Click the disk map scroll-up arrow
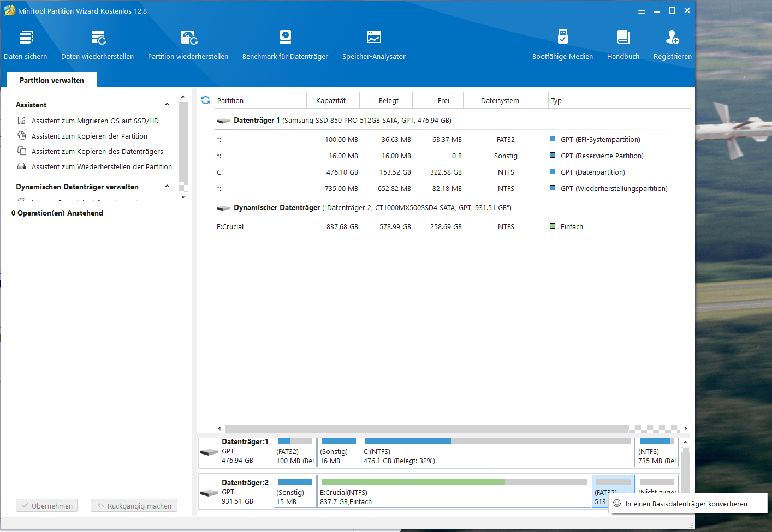 tap(685, 442)
